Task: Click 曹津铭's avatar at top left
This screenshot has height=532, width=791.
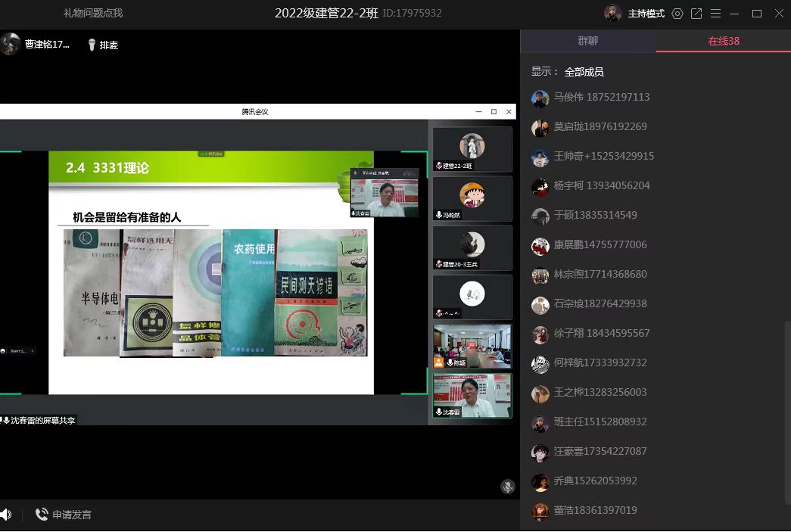Action: pyautogui.click(x=11, y=45)
